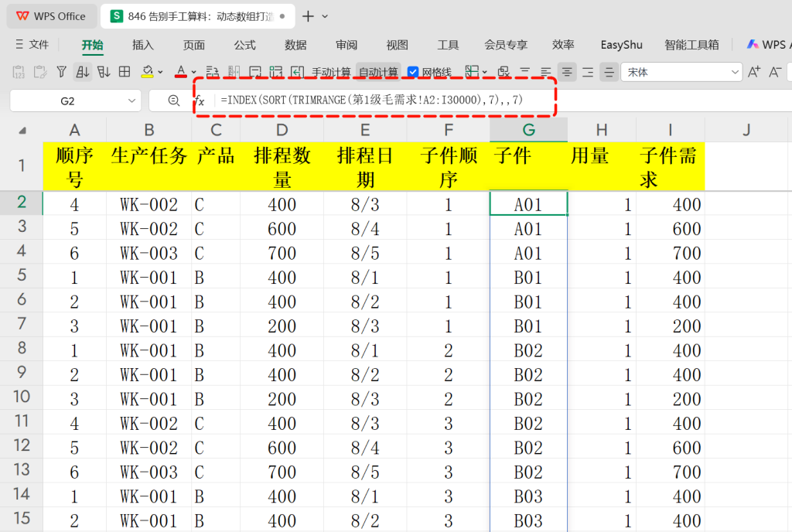Click the align left icon
Screen dimensions: 792x532
pyautogui.click(x=545, y=72)
